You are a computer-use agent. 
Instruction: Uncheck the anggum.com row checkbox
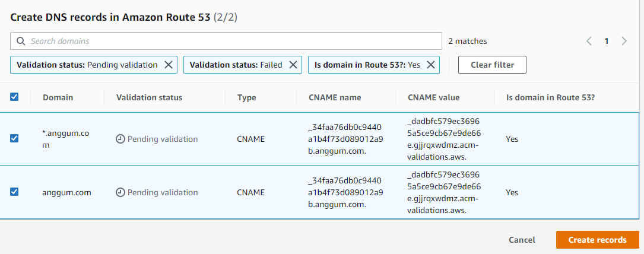tap(14, 192)
